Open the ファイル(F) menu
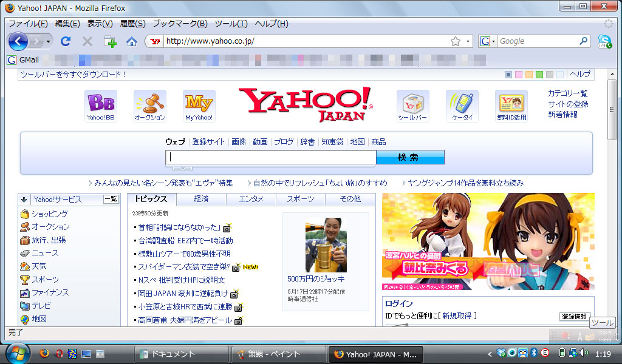This screenshot has height=364, width=622. pos(28,24)
